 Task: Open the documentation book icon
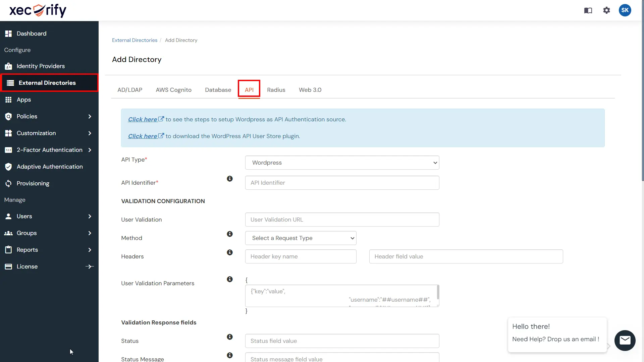(588, 10)
